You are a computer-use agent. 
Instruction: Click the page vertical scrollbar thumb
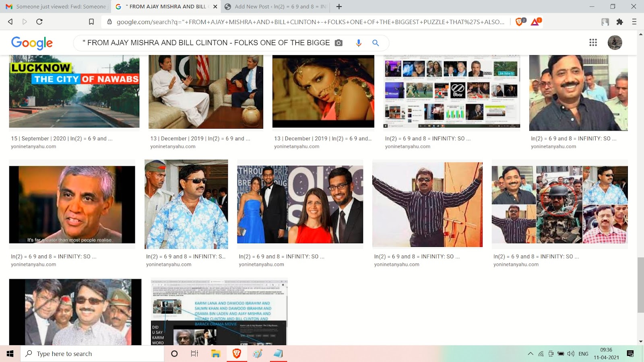[640, 285]
